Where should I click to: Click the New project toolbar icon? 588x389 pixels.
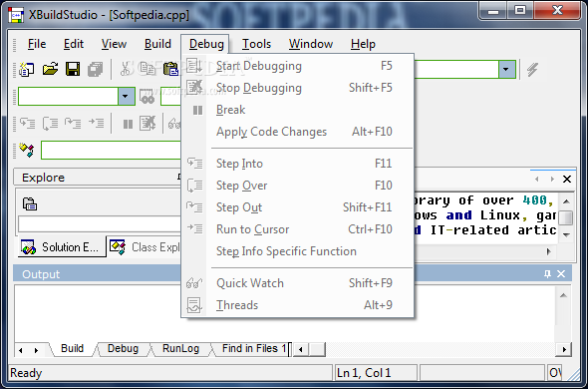coord(27,70)
